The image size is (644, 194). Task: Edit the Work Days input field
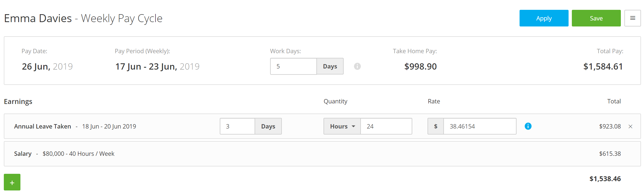click(294, 66)
